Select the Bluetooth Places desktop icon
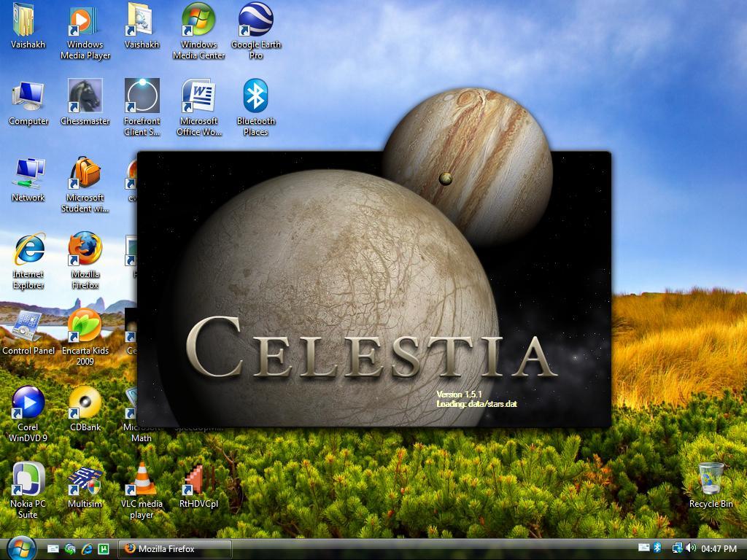This screenshot has height=560, width=747. (256, 108)
